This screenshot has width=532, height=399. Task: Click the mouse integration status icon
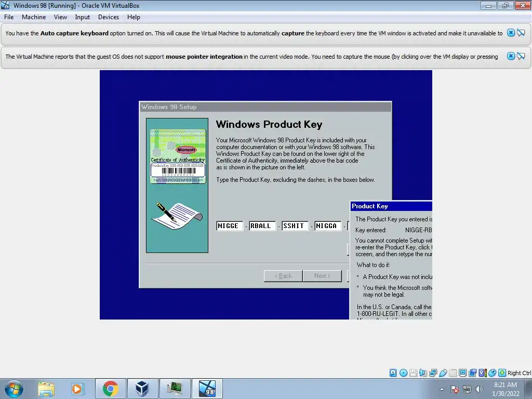tap(493, 373)
